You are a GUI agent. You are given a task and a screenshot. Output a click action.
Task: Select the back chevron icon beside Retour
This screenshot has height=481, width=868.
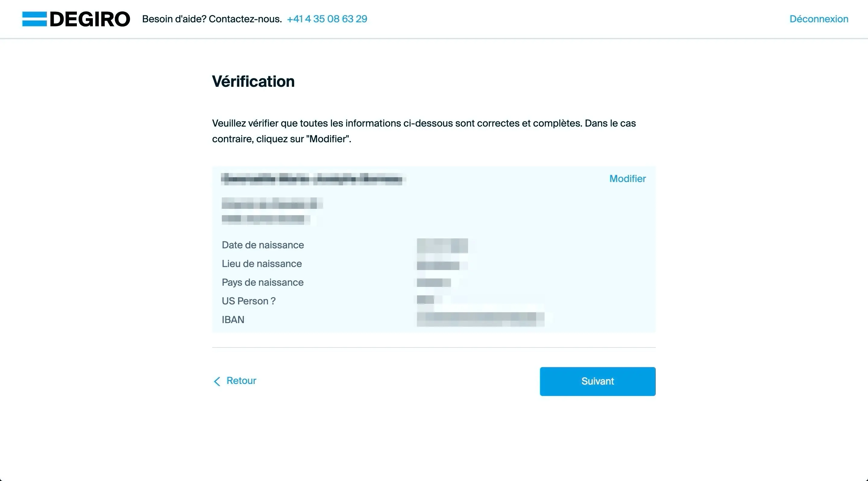217,381
